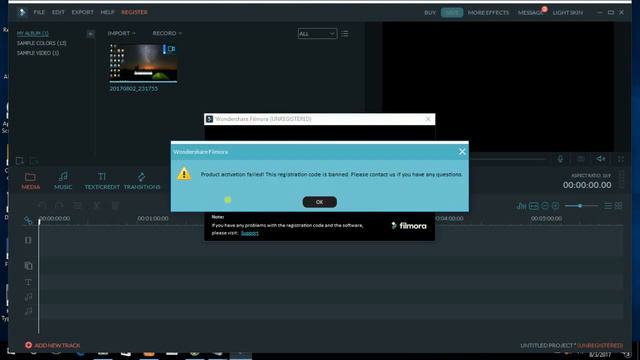Click the timeline zoom slider handle
The width and height of the screenshot is (640, 360).
[x=580, y=206]
